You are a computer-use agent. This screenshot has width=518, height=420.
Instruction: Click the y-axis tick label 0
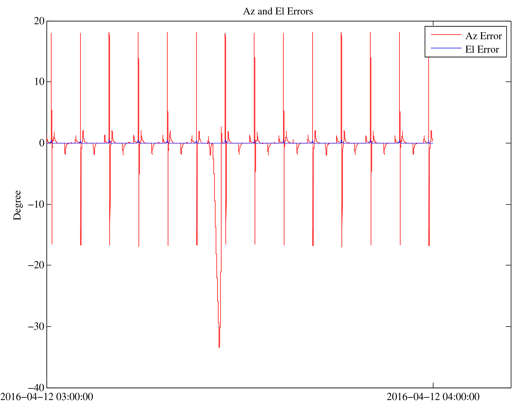point(42,143)
